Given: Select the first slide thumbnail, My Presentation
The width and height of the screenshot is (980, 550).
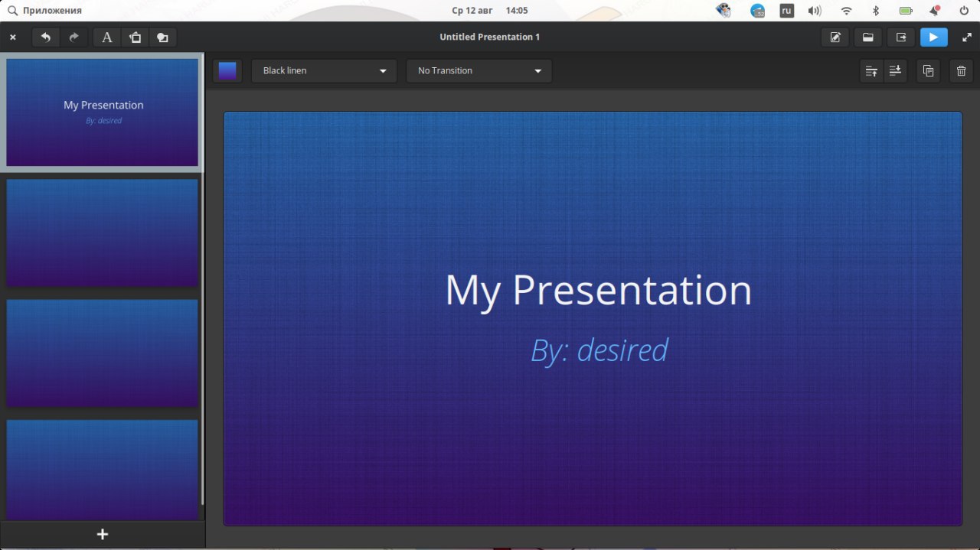Looking at the screenshot, I should point(103,112).
